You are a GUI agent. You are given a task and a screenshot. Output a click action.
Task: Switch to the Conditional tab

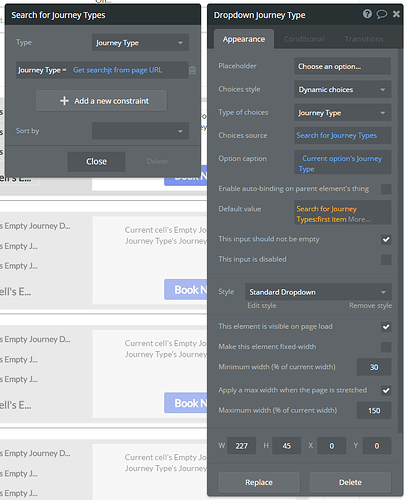click(304, 39)
